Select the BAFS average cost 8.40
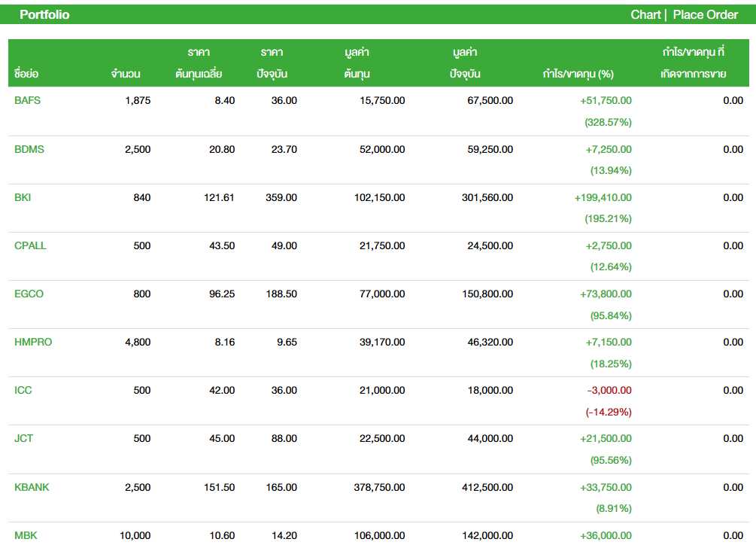 coord(225,100)
